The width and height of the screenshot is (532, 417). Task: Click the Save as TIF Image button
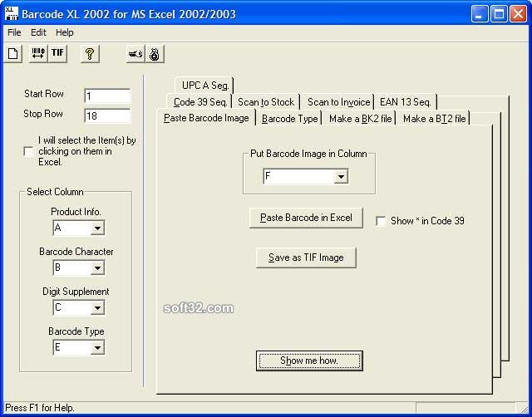click(306, 258)
